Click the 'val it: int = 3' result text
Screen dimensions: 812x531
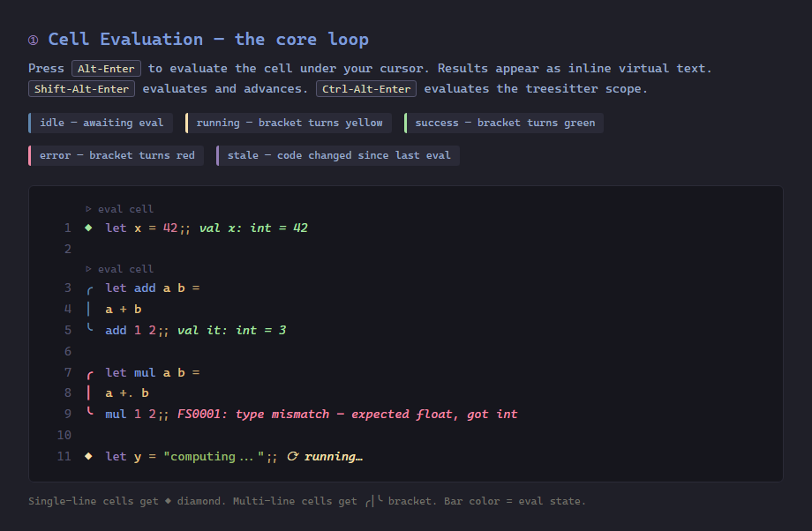point(231,330)
